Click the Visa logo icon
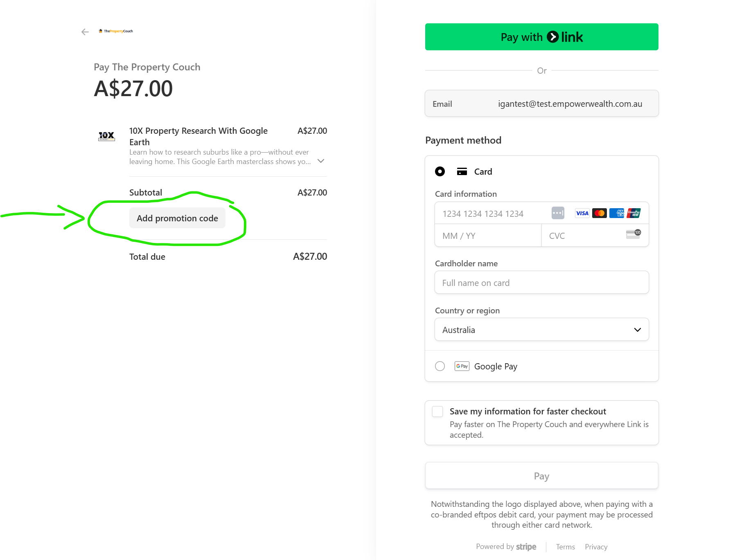744x560 pixels. click(582, 213)
